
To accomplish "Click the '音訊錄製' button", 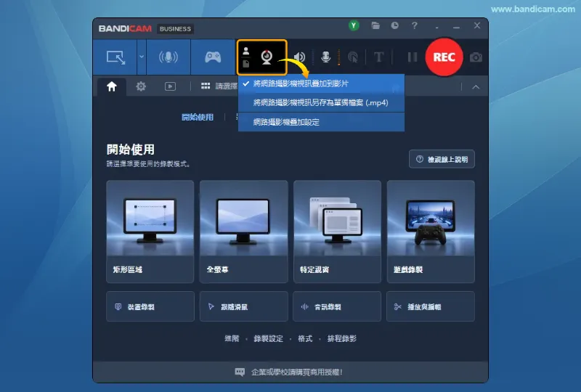I will pyautogui.click(x=337, y=306).
